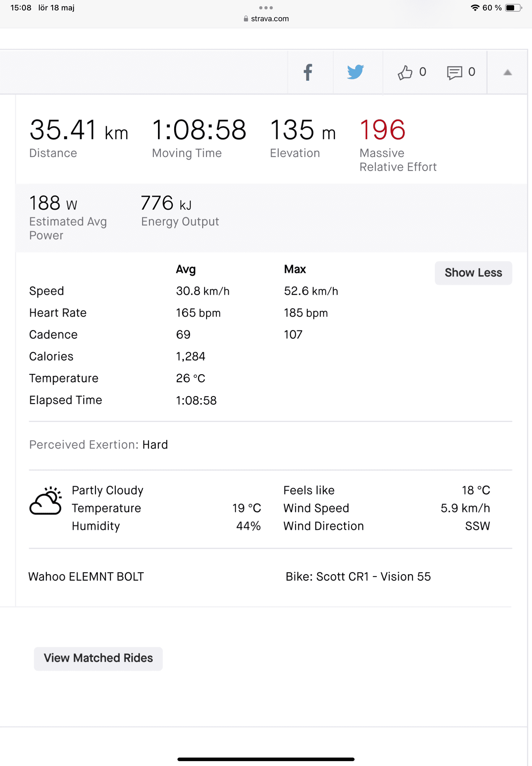Tap the Wi-Fi status icon

pos(475,8)
